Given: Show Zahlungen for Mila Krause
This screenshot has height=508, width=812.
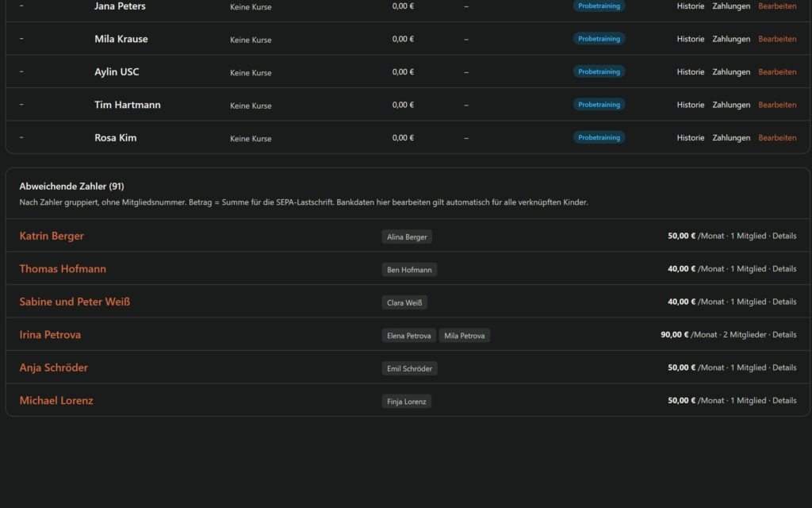Looking at the screenshot, I should 731,39.
